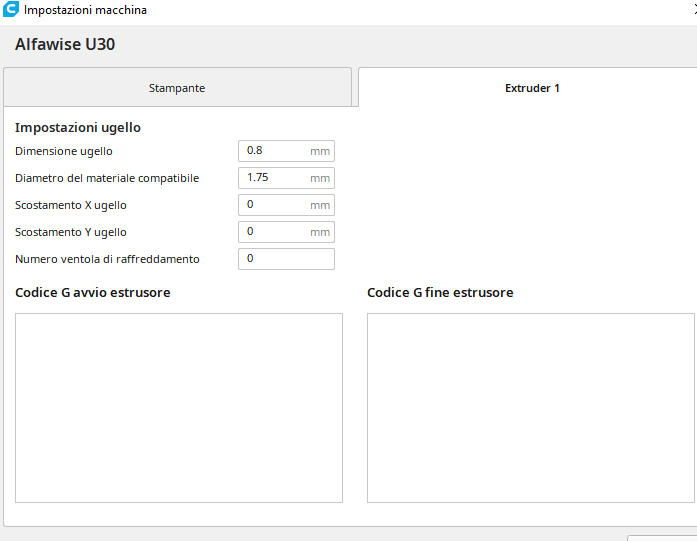
Task: Click the Scostamento X ugello input
Action: tap(275, 205)
